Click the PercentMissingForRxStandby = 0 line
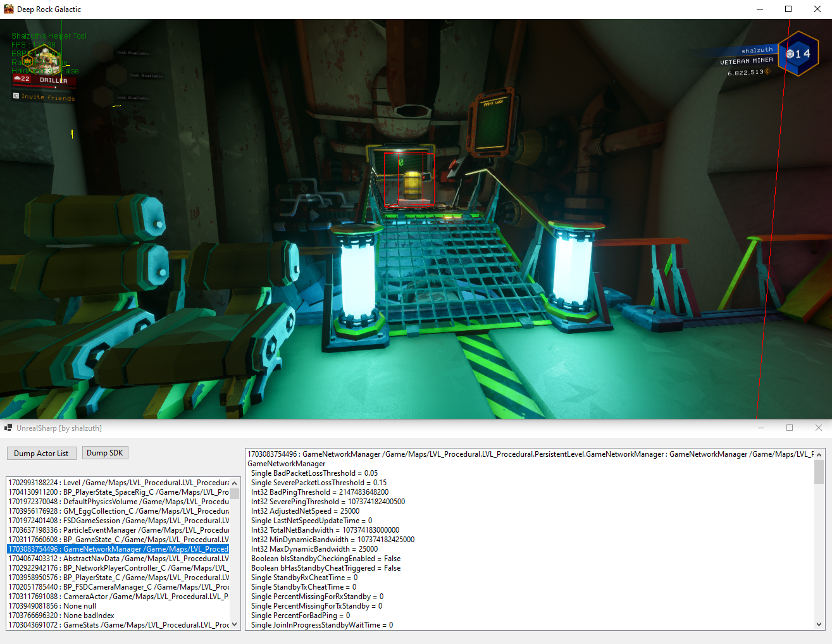Image resolution: width=832 pixels, height=644 pixels. pos(317,597)
